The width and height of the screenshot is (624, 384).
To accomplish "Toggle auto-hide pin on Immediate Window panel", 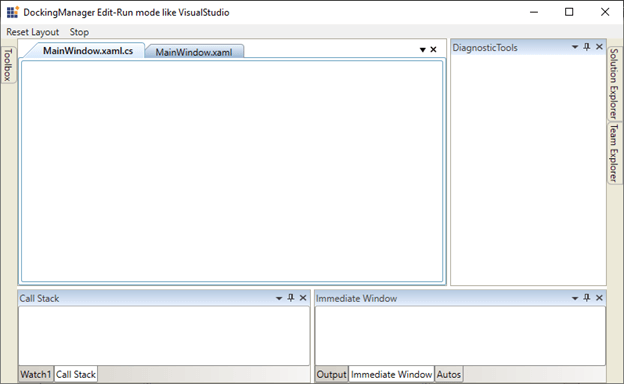I will [x=587, y=298].
